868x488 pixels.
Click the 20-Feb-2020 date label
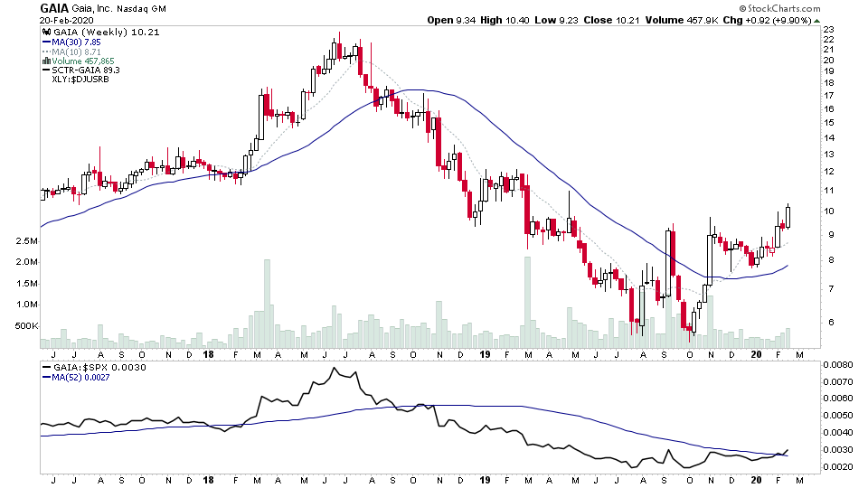tap(66, 21)
